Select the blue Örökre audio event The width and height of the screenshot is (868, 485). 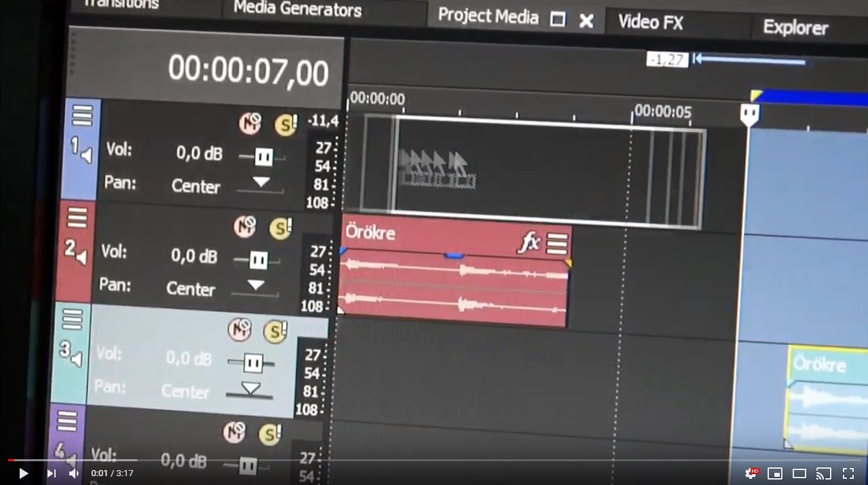827,399
